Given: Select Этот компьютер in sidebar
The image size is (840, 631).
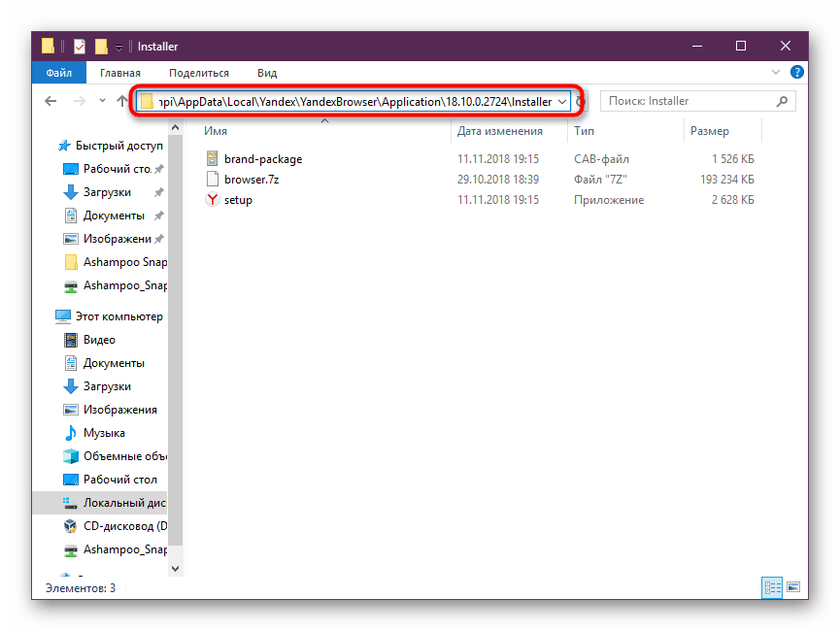Looking at the screenshot, I should 118,316.
